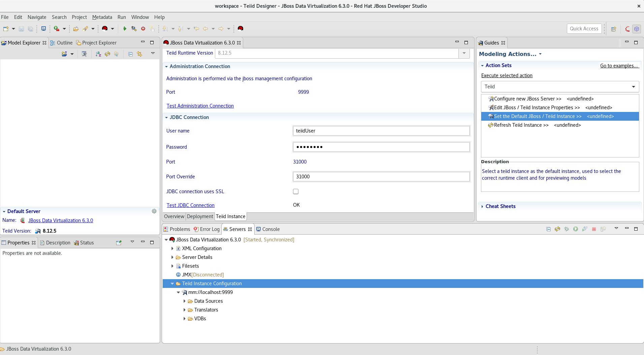Click the Test Administration Connection link

click(200, 106)
